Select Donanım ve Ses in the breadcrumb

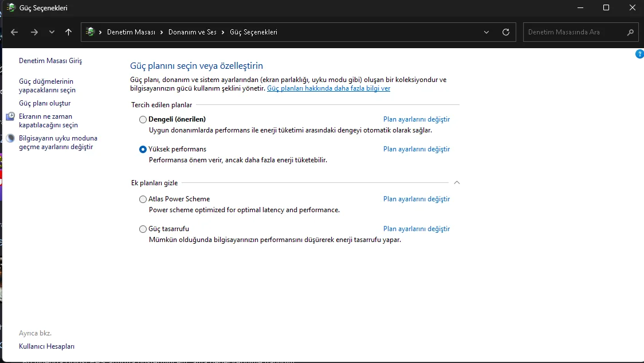click(x=192, y=32)
